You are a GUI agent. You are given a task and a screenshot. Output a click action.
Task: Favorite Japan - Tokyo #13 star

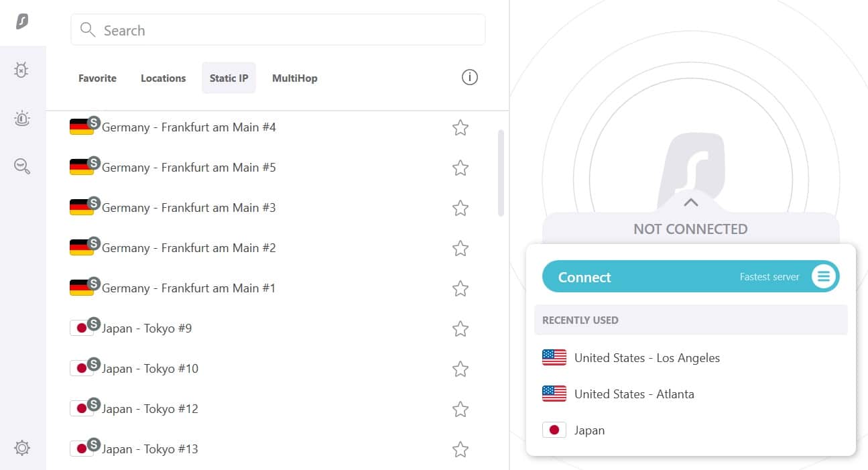(460, 449)
